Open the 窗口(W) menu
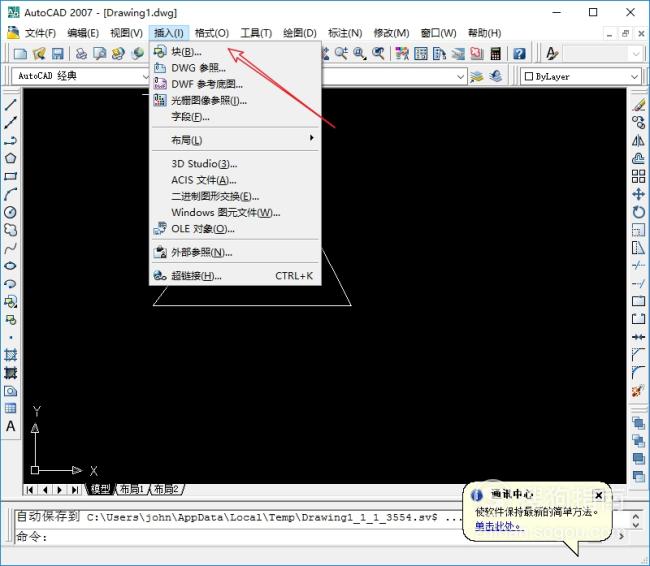 (438, 33)
